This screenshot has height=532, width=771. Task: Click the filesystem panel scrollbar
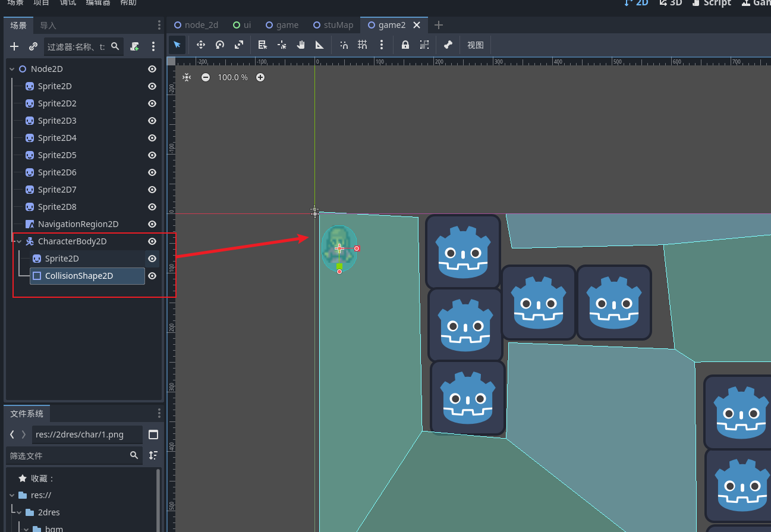point(158,499)
